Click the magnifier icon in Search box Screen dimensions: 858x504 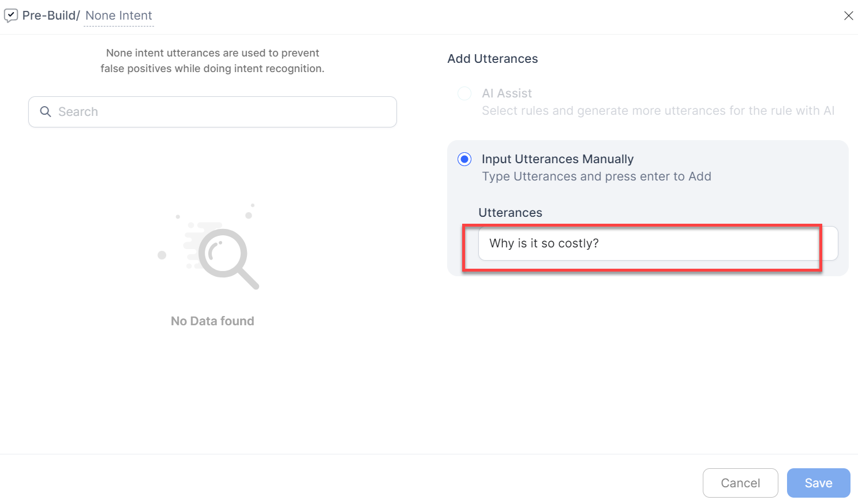(46, 112)
